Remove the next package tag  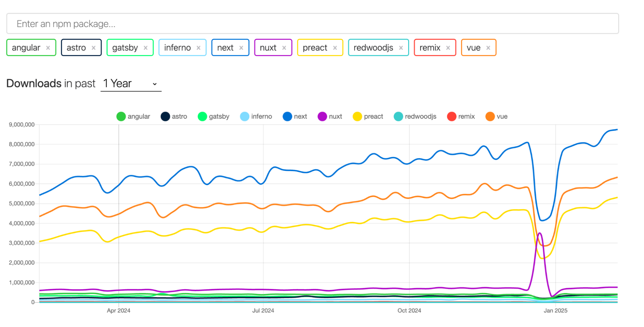pos(241,47)
